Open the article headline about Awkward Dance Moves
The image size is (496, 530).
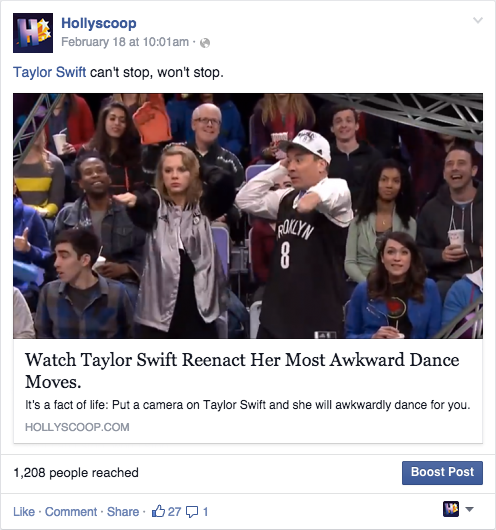[242, 371]
